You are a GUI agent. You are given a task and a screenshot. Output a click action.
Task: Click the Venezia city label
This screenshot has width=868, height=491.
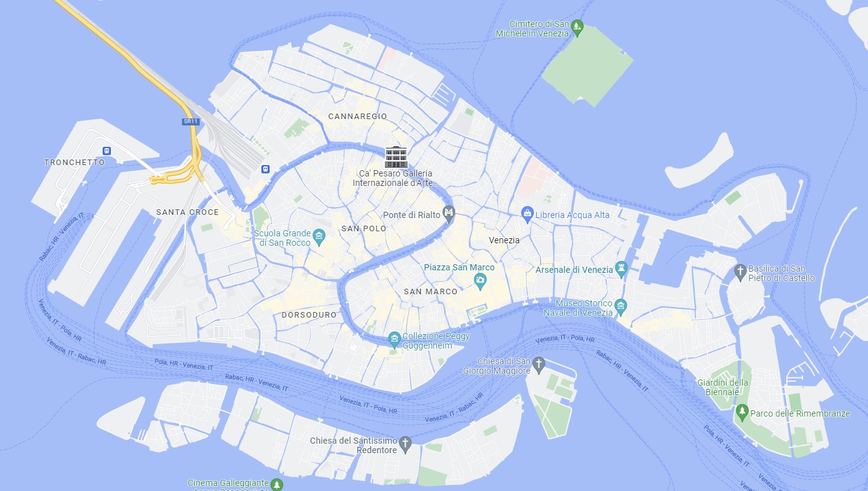(505, 240)
